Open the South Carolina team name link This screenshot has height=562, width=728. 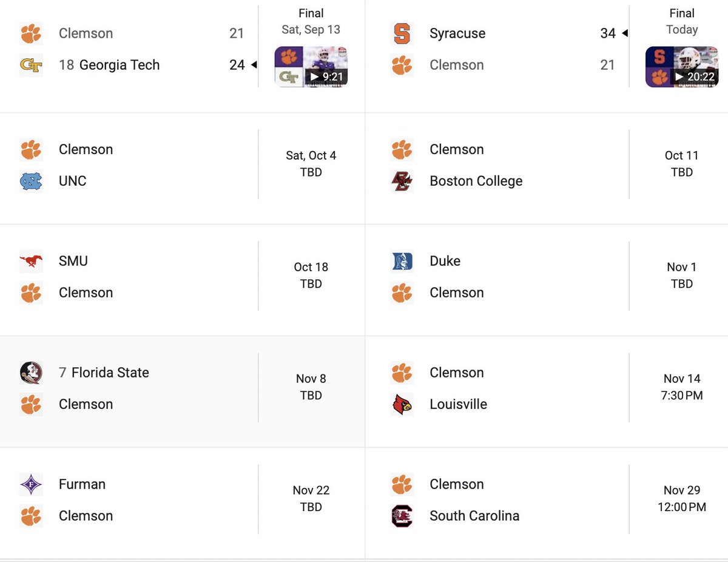tap(474, 516)
